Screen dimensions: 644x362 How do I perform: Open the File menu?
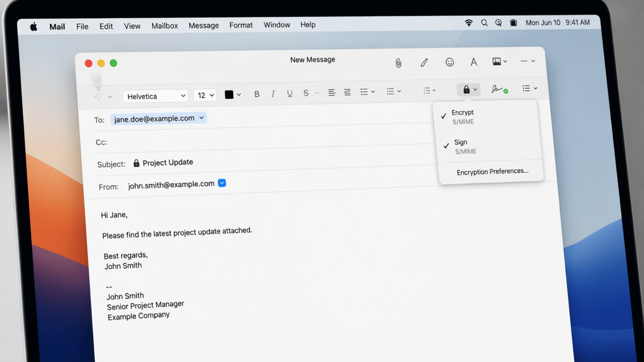(x=82, y=26)
